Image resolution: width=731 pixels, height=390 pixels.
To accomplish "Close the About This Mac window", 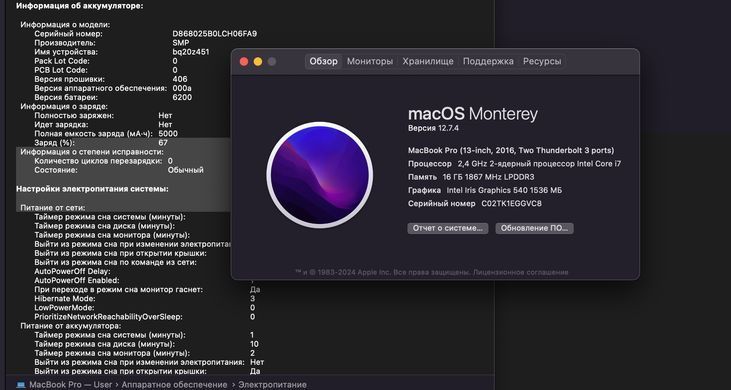I will coord(244,62).
